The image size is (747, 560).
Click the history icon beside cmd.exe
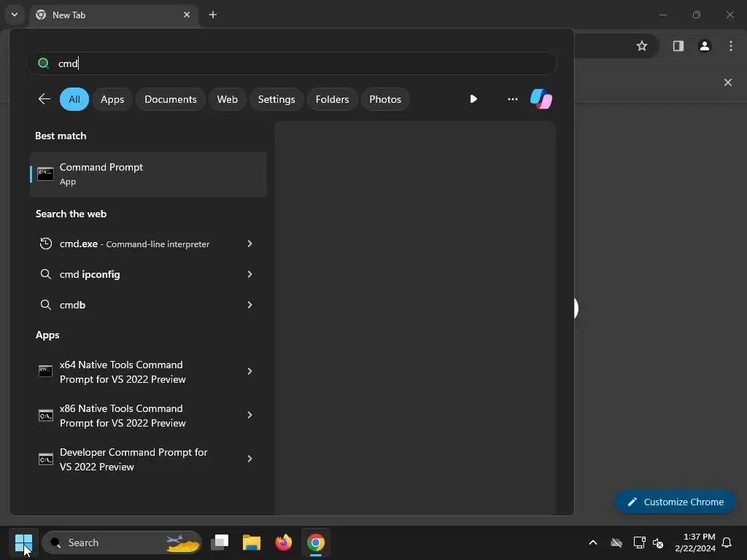[46, 244]
